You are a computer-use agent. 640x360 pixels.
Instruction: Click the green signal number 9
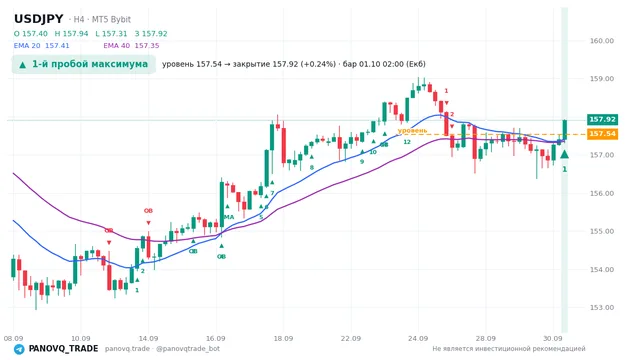coord(362,162)
